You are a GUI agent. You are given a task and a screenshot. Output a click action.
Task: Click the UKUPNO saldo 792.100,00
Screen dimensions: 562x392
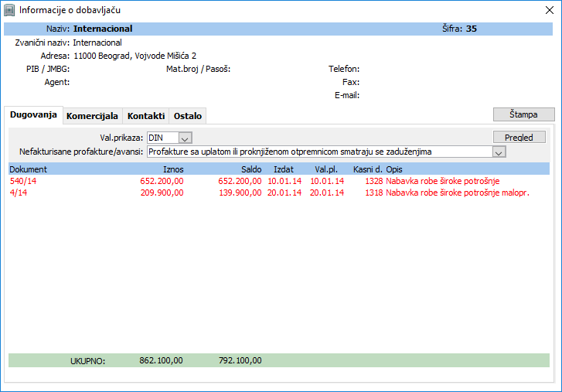240,360
